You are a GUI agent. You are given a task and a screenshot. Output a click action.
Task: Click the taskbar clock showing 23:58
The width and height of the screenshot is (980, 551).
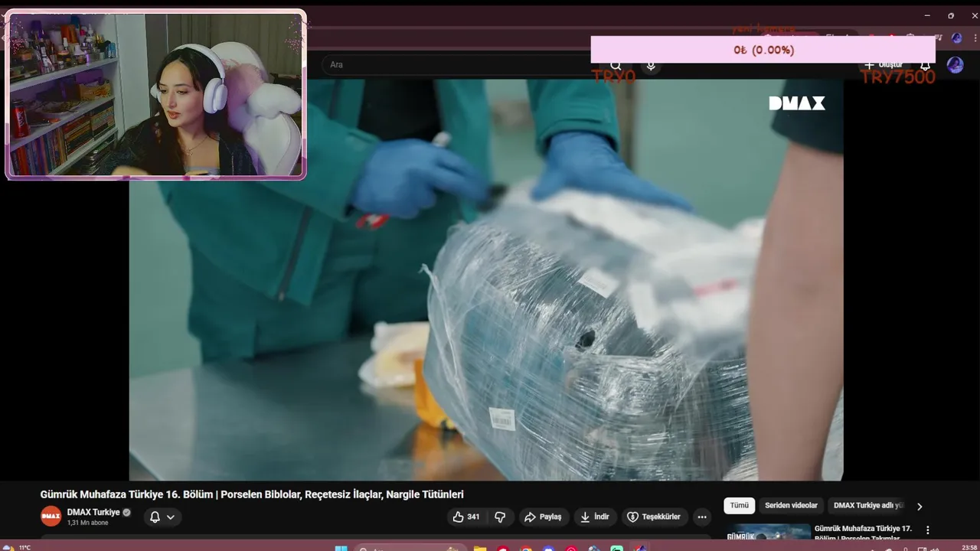(x=969, y=547)
